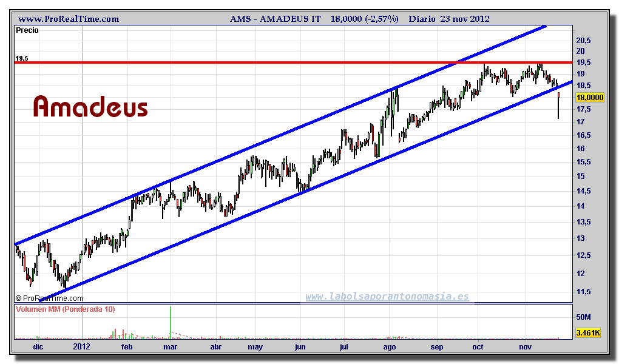
Task: Click the Precio panel label
Action: coord(27,30)
